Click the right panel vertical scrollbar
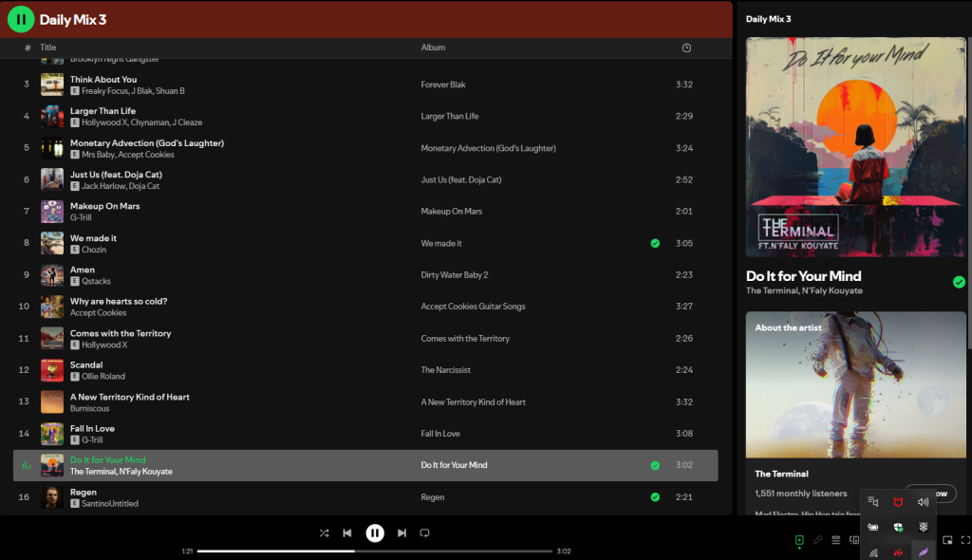This screenshot has height=560, width=972. (969, 193)
